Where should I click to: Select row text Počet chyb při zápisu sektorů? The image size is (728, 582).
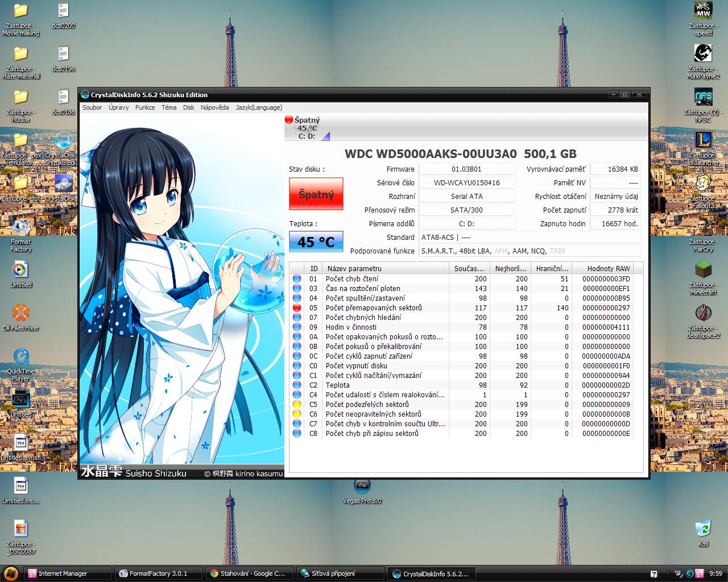(372, 433)
